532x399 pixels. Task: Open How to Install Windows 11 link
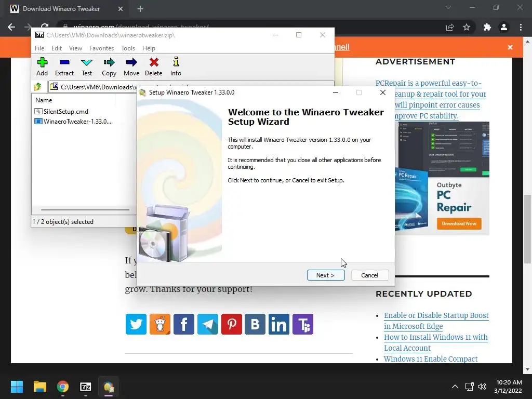pyautogui.click(x=436, y=342)
